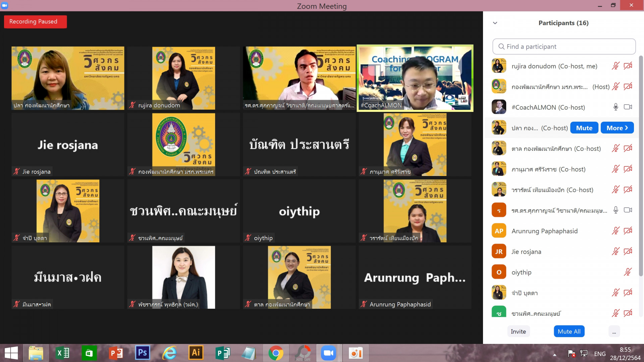Open Photoshop from the taskbar
The image size is (644, 362).
pyautogui.click(x=143, y=353)
